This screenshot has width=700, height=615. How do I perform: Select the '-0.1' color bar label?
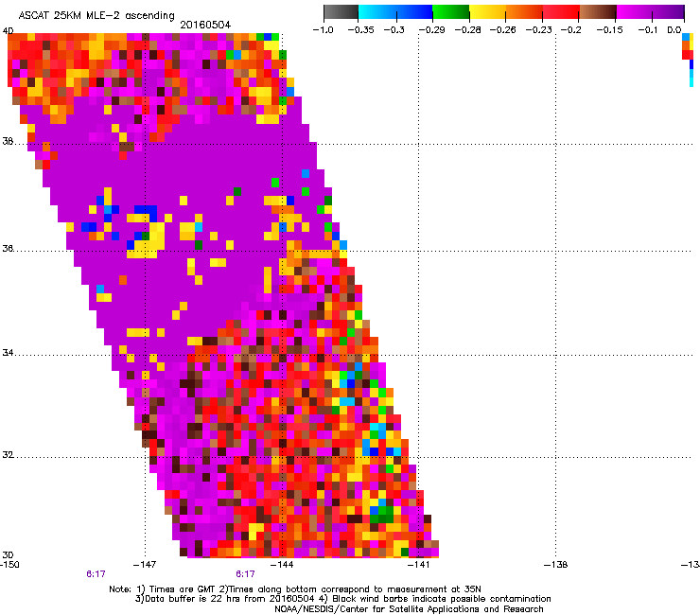click(648, 30)
